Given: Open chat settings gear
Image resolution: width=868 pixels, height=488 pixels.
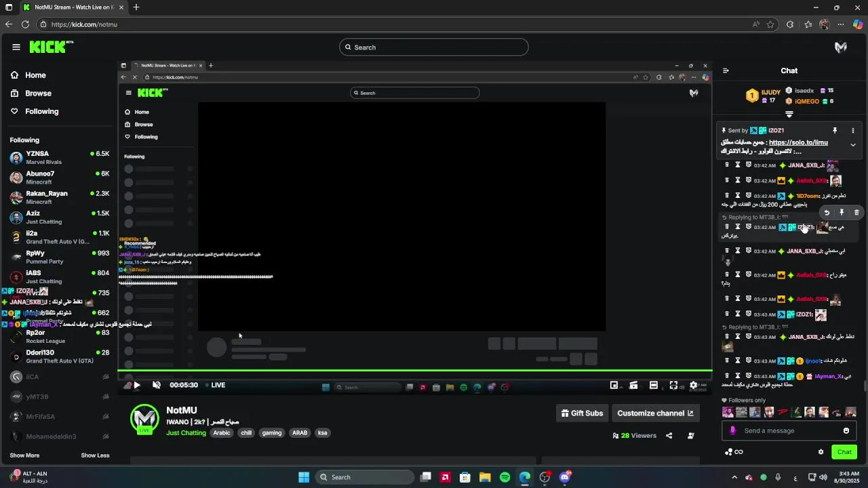Looking at the screenshot, I should [x=821, y=452].
